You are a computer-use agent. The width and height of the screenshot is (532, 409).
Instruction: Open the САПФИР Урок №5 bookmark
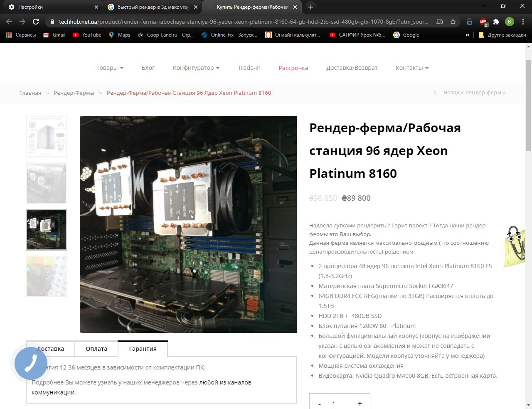pos(357,35)
